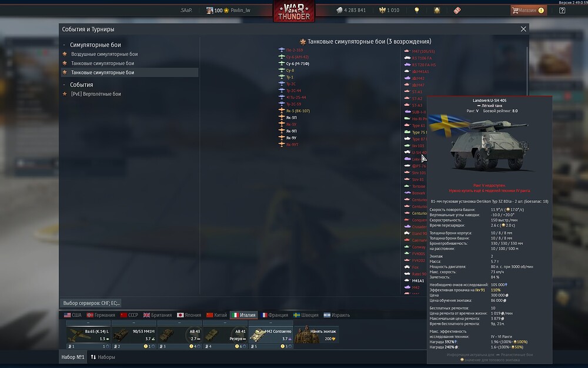Image resolution: width=588 pixels, height=368 pixels.
Task: Click the player avatar next to Pavlin_lw
Action: 209,10
